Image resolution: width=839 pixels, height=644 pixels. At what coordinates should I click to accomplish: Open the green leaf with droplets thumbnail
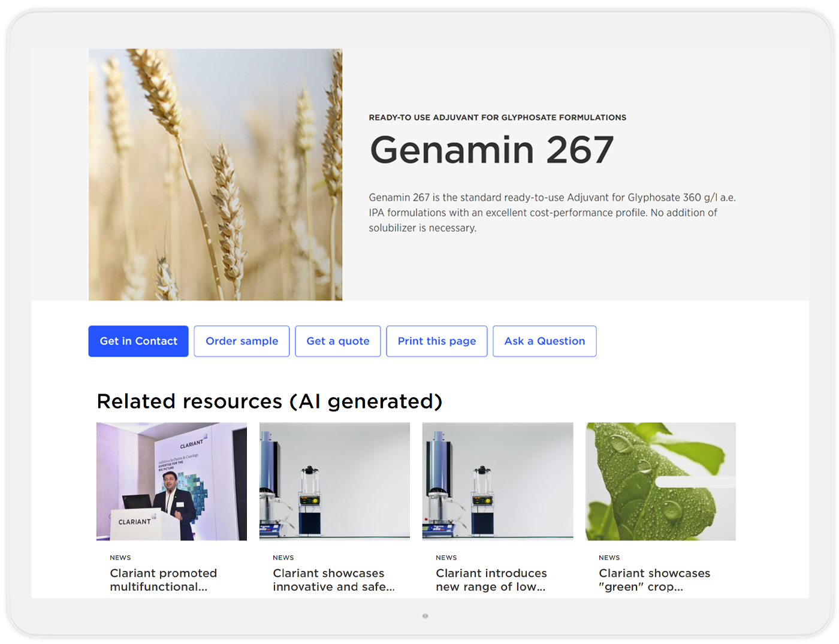coord(660,482)
